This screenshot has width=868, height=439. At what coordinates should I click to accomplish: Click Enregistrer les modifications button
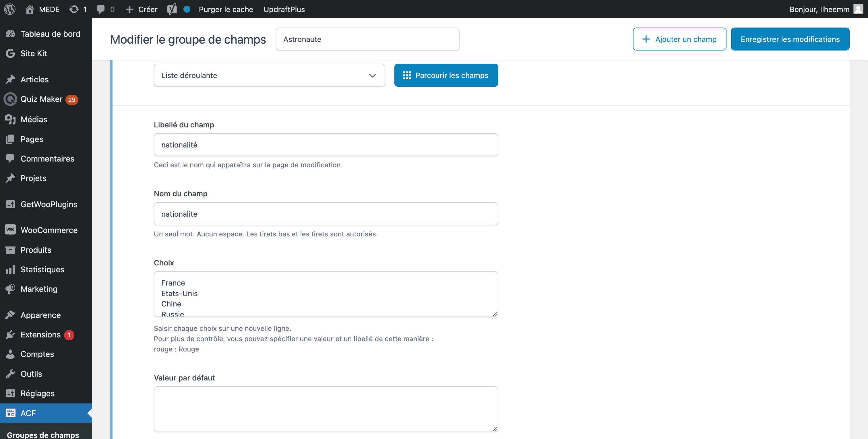pyautogui.click(x=790, y=39)
